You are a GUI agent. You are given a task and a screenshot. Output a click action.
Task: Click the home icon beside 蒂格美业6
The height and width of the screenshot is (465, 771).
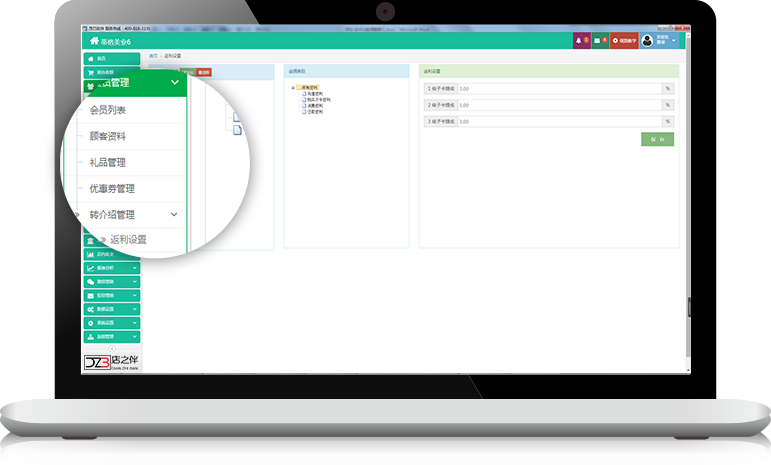point(92,41)
